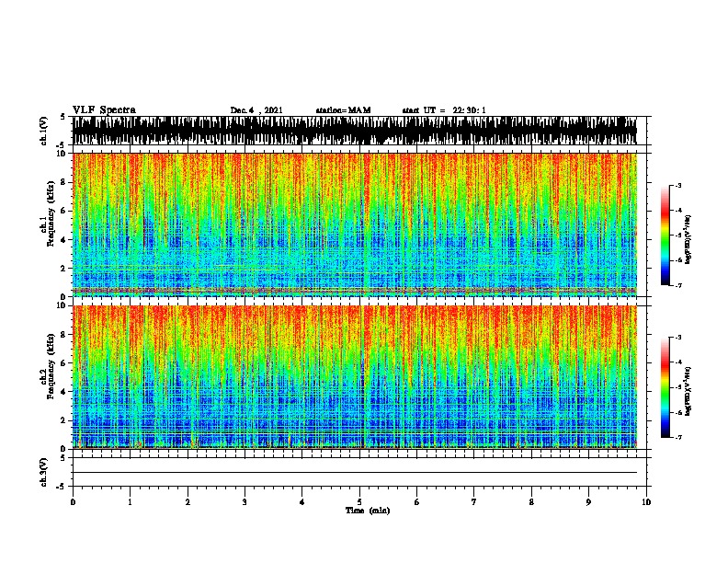Screen dimensions: 728x563
Task: Click the 'VLF Spectra' title text
Action: (x=104, y=110)
